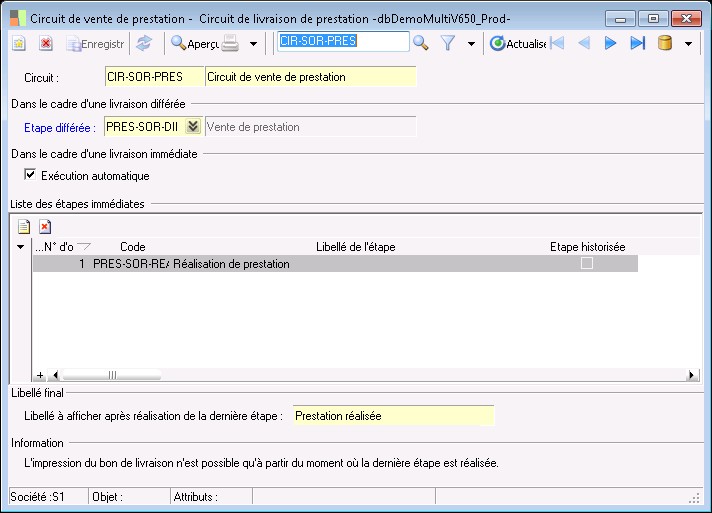Click the refresh arrows toolbar icon
This screenshot has width=712, height=513.
point(144,44)
